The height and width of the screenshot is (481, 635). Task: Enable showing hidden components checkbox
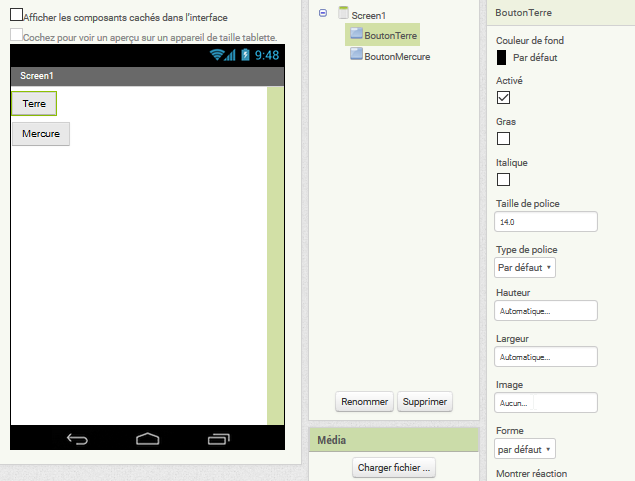pos(16,16)
